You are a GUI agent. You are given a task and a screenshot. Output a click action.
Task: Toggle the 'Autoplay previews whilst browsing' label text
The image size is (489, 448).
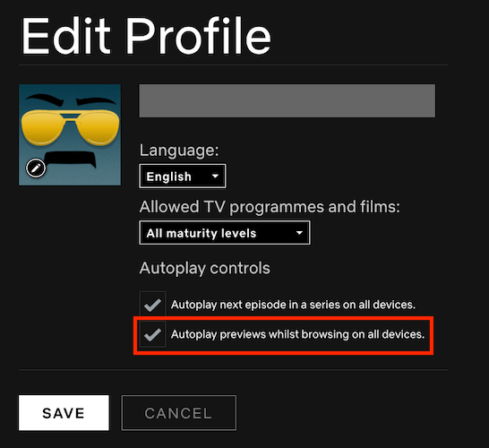pyautogui.click(x=298, y=334)
